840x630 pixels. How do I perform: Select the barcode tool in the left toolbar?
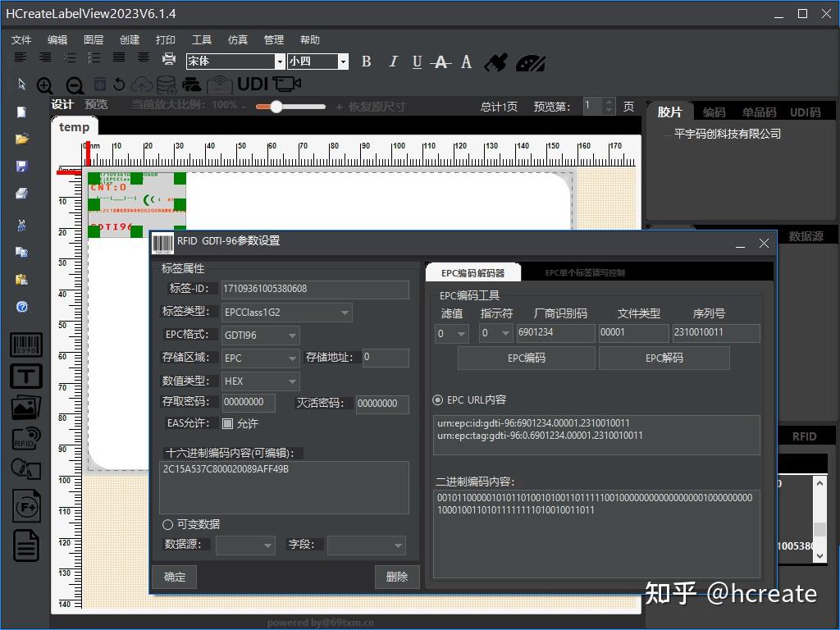(25, 345)
